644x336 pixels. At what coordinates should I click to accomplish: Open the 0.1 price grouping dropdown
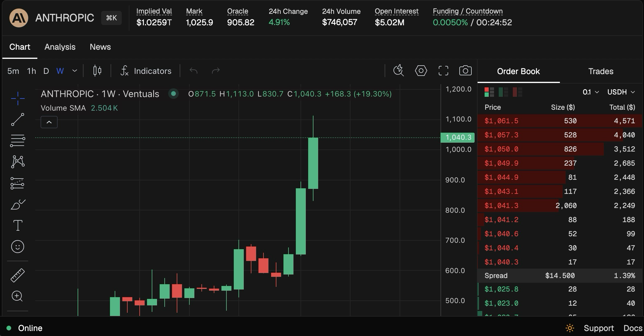tap(591, 92)
